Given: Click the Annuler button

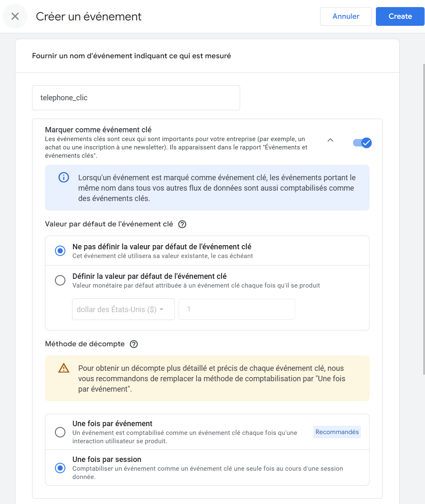Looking at the screenshot, I should (x=345, y=17).
